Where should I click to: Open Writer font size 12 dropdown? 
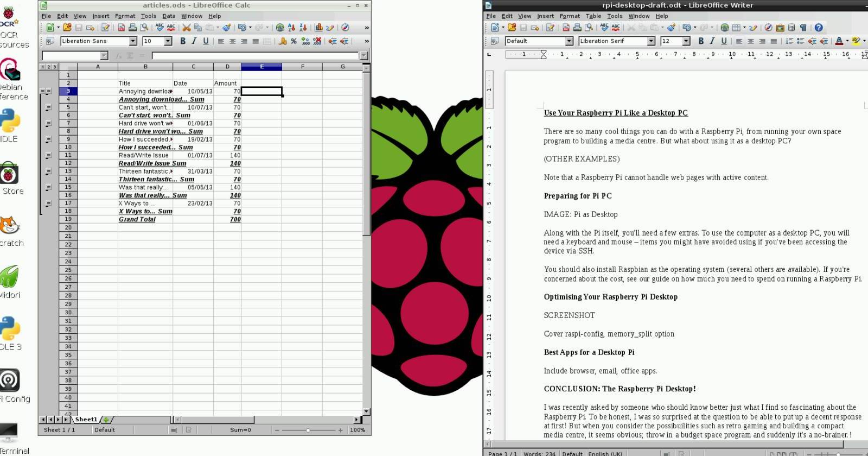[x=686, y=41]
